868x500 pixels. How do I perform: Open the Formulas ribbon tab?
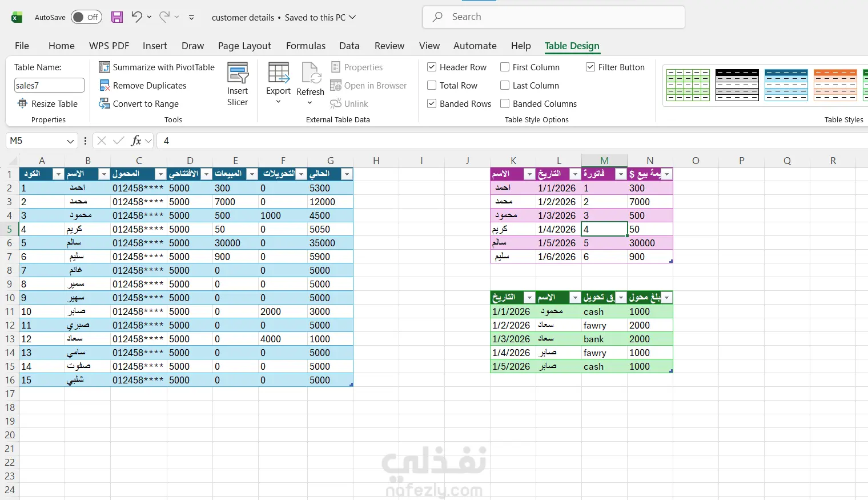306,46
